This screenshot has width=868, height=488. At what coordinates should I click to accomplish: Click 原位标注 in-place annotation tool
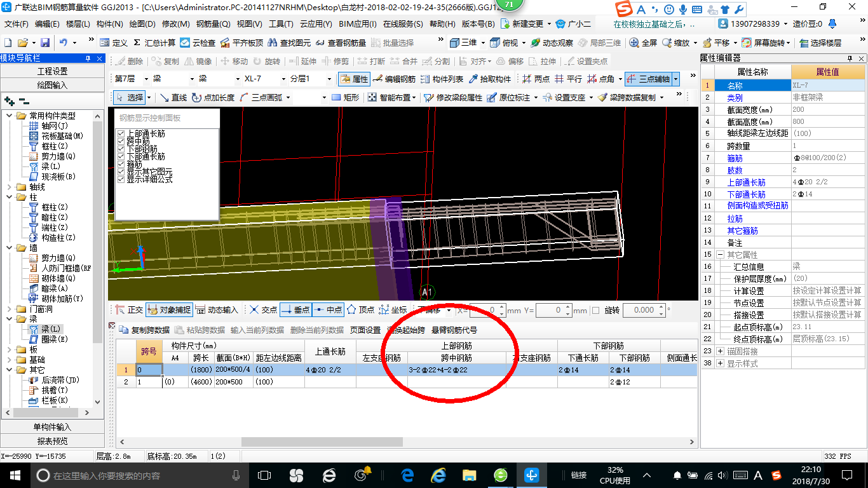pos(509,97)
